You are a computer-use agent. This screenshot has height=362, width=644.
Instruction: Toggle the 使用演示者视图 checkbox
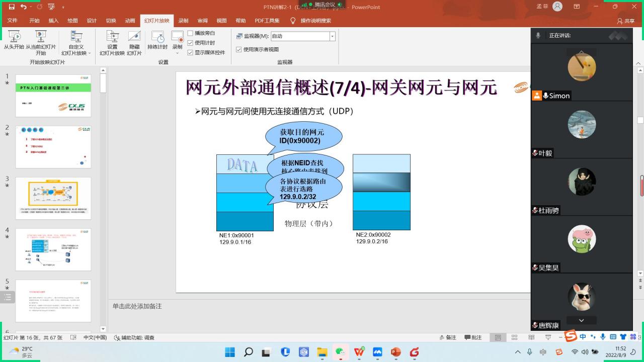coord(239,49)
